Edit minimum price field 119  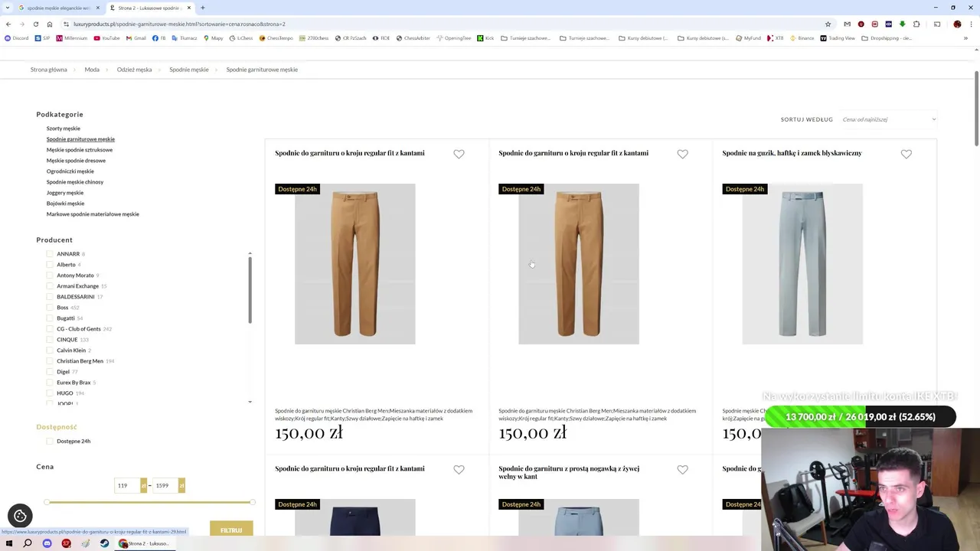pyautogui.click(x=126, y=485)
